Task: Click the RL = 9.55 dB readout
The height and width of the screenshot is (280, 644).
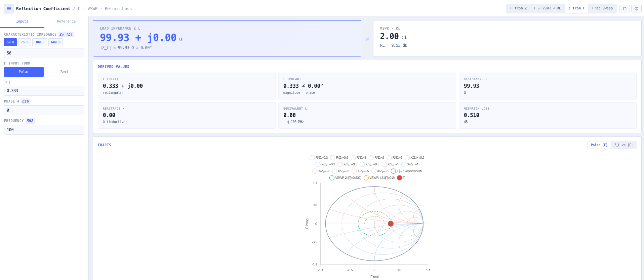Action: 394,45
